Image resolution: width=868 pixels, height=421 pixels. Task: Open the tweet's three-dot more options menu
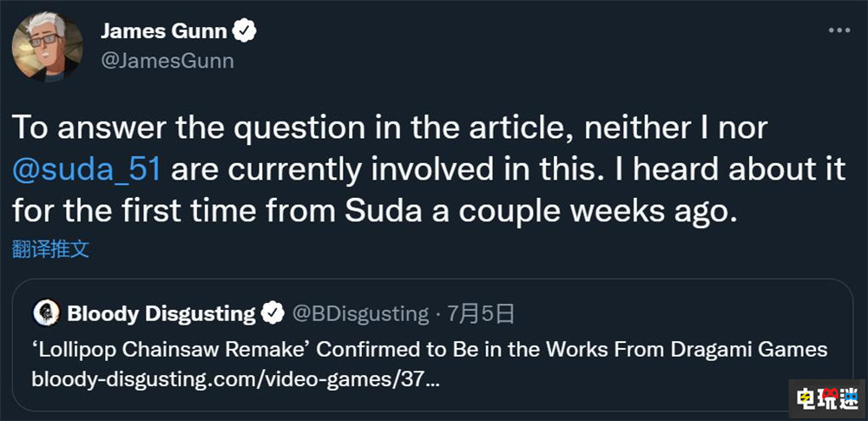(x=838, y=30)
